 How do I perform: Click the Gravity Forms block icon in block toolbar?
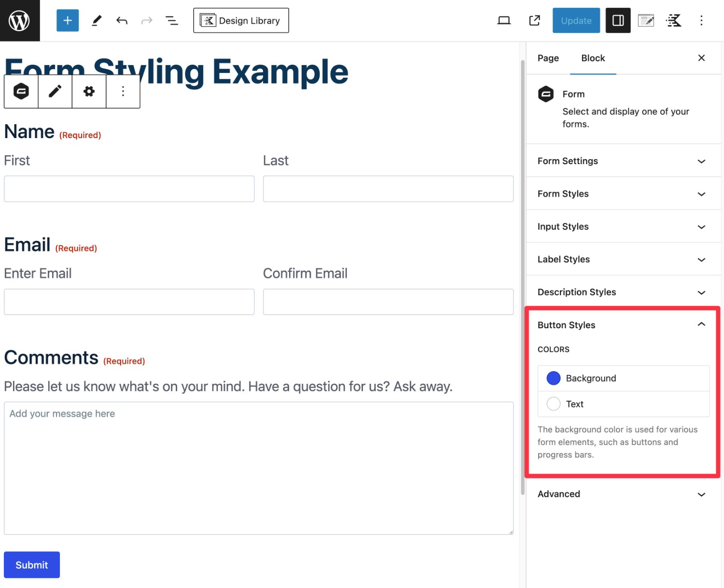pyautogui.click(x=21, y=91)
